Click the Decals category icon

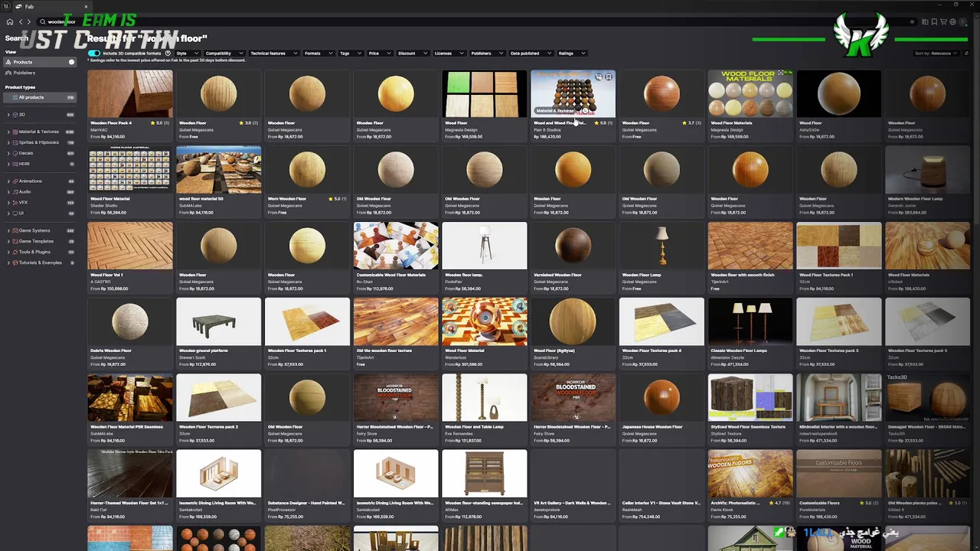click(x=14, y=153)
